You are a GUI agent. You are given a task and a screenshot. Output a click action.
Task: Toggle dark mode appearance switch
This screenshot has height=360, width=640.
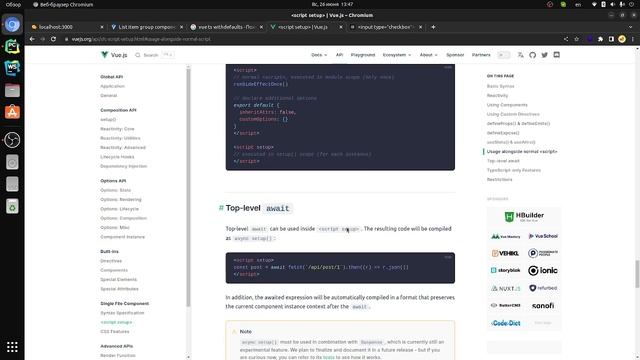504,55
